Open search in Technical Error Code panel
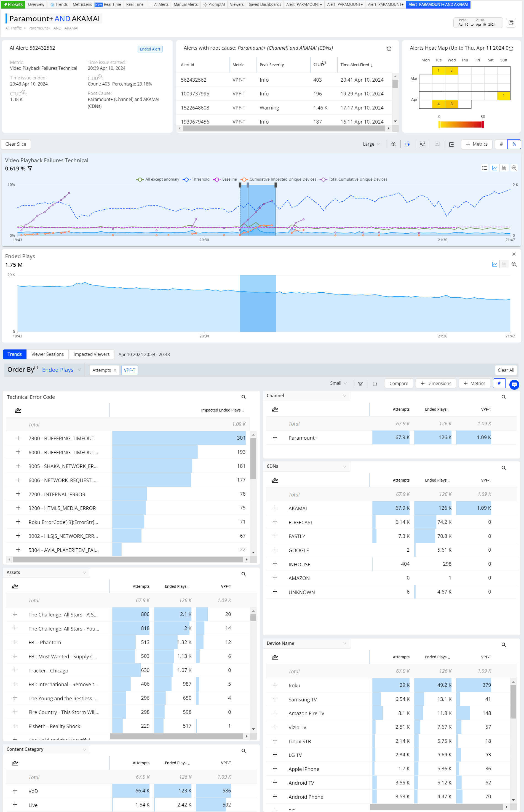 tap(244, 397)
